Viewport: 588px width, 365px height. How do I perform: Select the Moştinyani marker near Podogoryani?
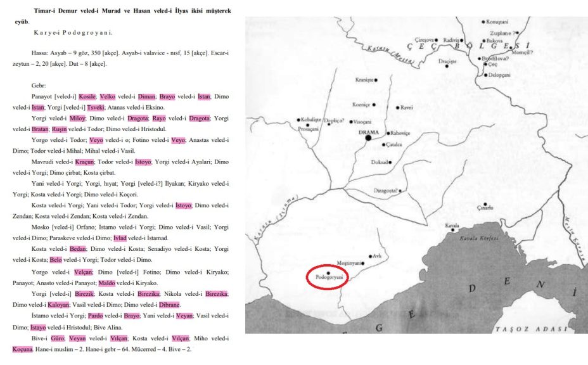(x=363, y=263)
